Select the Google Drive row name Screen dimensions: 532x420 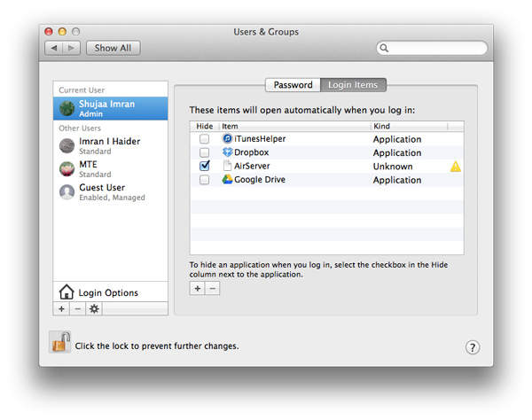pyautogui.click(x=260, y=180)
